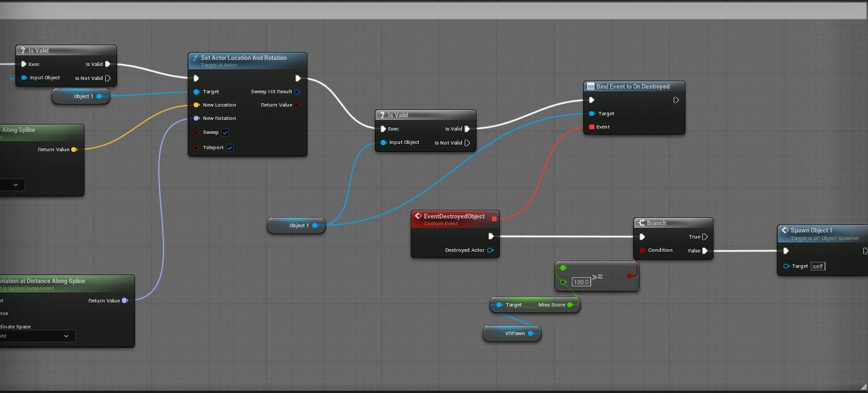Click the yellow New Location pin
Screen dimensions: 868x393
pos(196,105)
